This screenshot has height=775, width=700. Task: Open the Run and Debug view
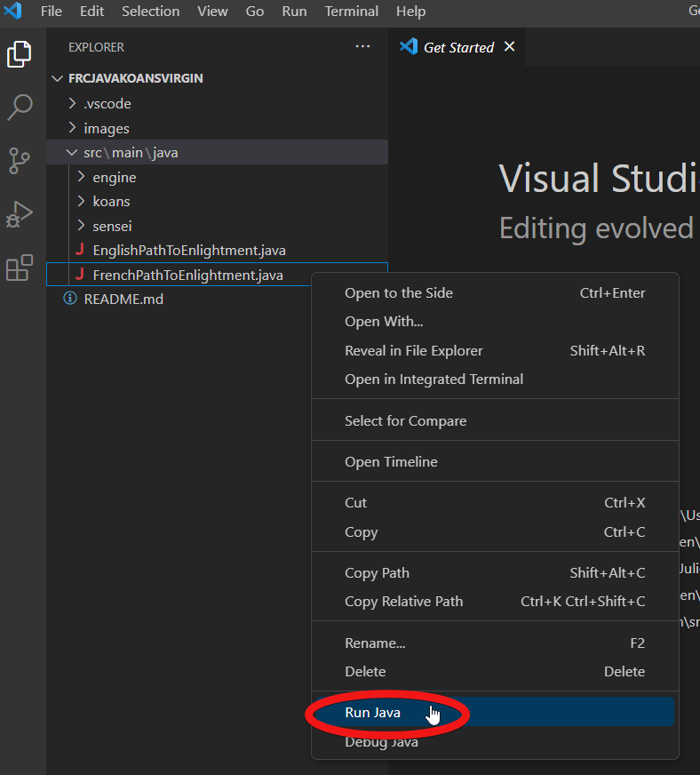click(20, 214)
